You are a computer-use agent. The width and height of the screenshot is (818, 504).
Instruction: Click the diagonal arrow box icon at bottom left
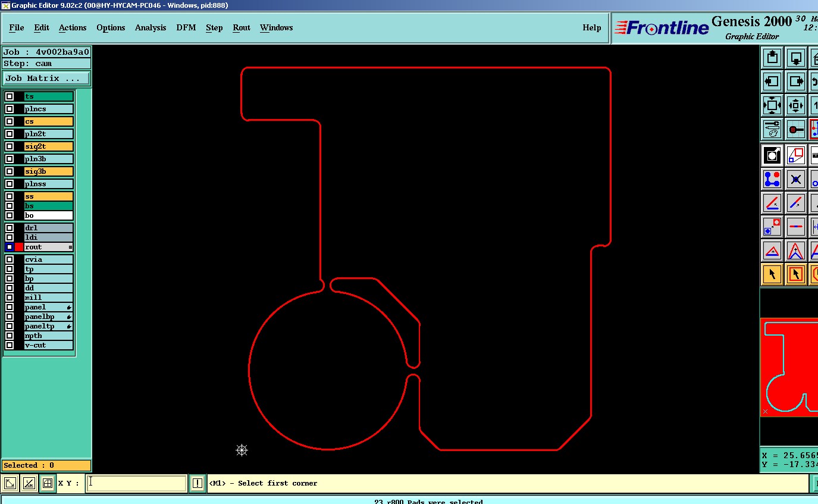pos(10,483)
